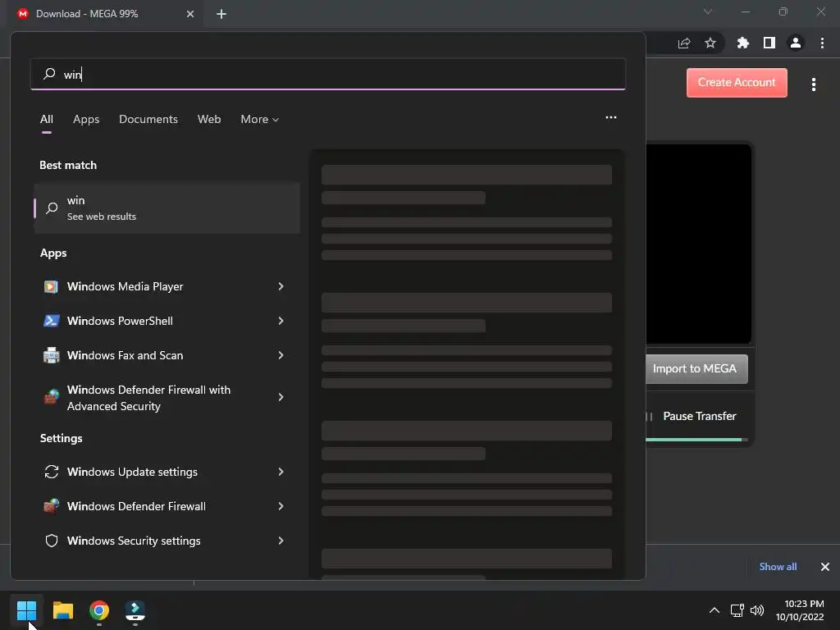840x630 pixels.
Task: Open network status in system tray
Action: coord(737,610)
